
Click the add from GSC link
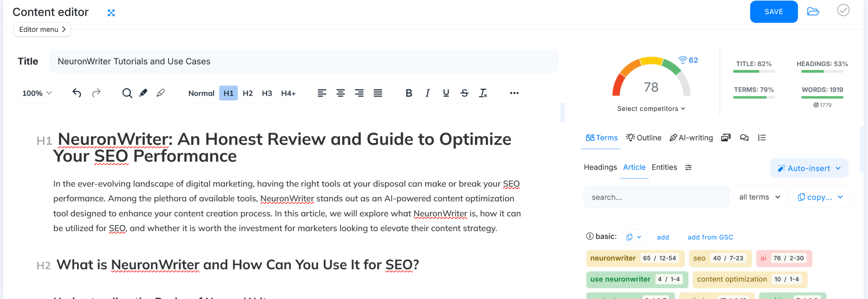(x=710, y=237)
